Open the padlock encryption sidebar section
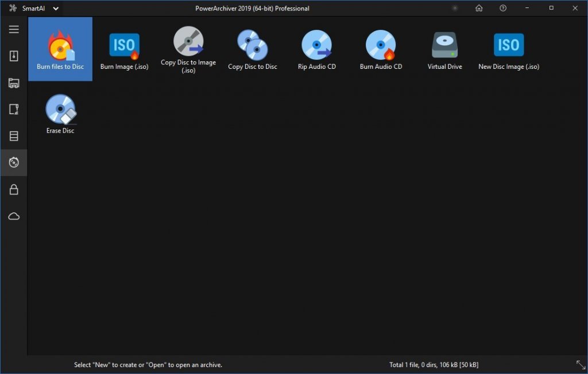The width and height of the screenshot is (588, 374). [x=14, y=189]
